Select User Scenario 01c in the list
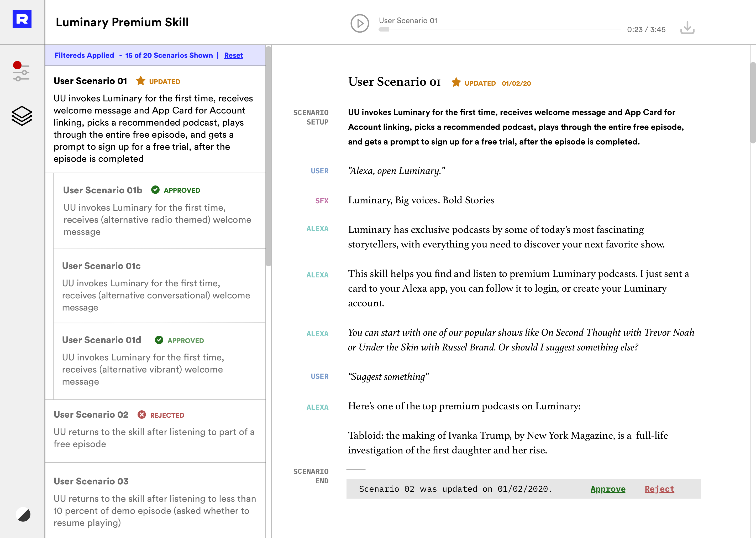 click(160, 286)
